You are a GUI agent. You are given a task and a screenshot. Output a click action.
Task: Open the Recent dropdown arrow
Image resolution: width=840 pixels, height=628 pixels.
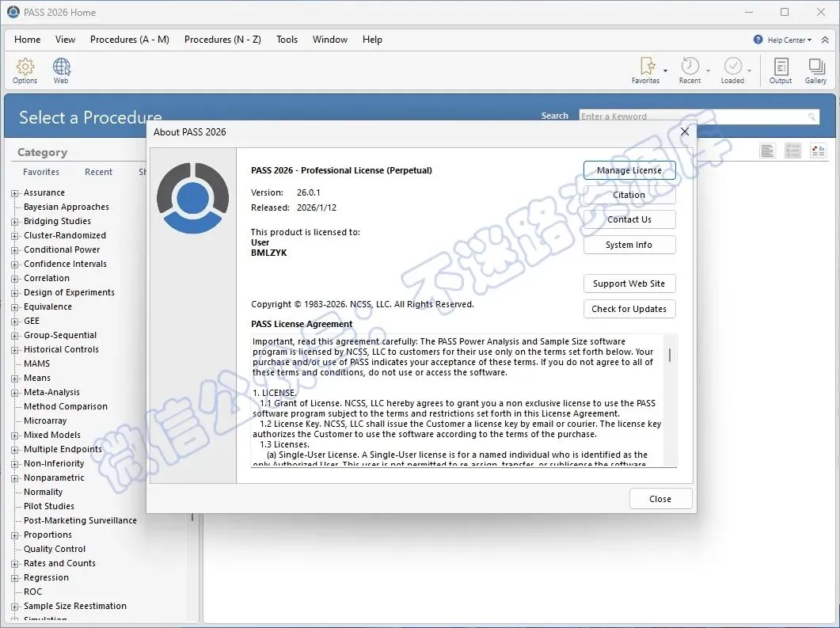pos(708,70)
